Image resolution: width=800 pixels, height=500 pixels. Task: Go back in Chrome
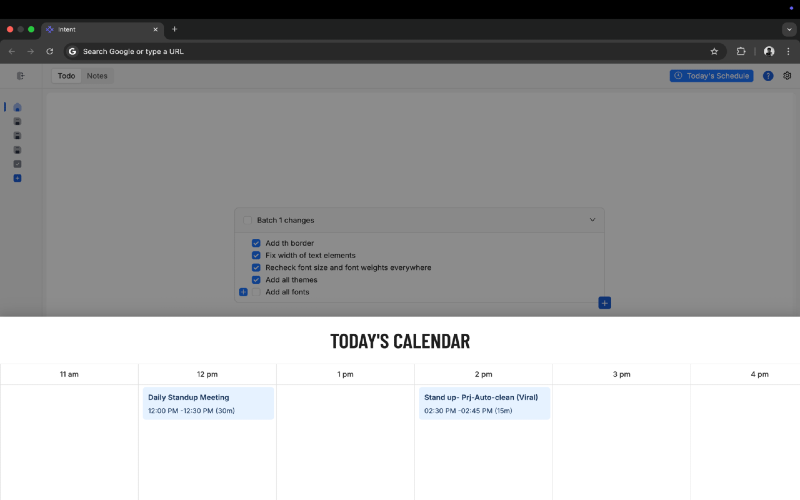(12, 52)
